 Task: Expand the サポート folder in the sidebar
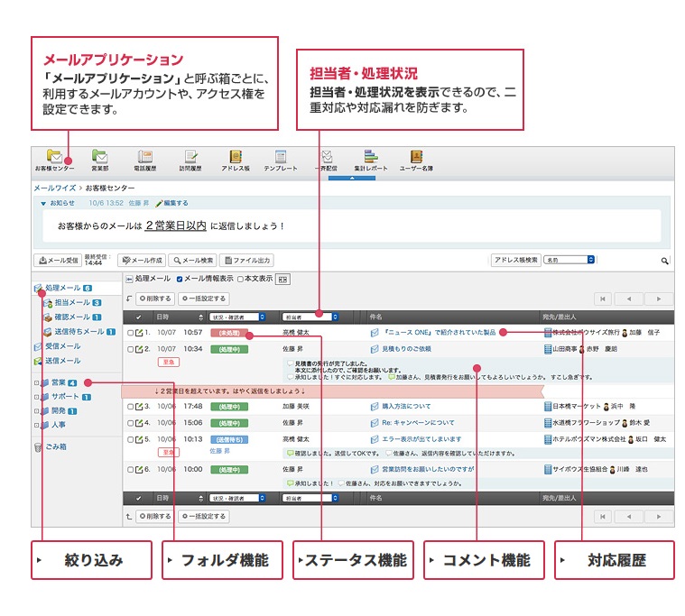(37, 397)
